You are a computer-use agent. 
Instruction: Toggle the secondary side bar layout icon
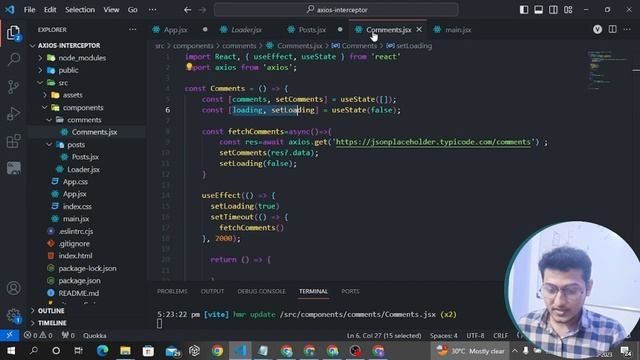[x=553, y=10]
